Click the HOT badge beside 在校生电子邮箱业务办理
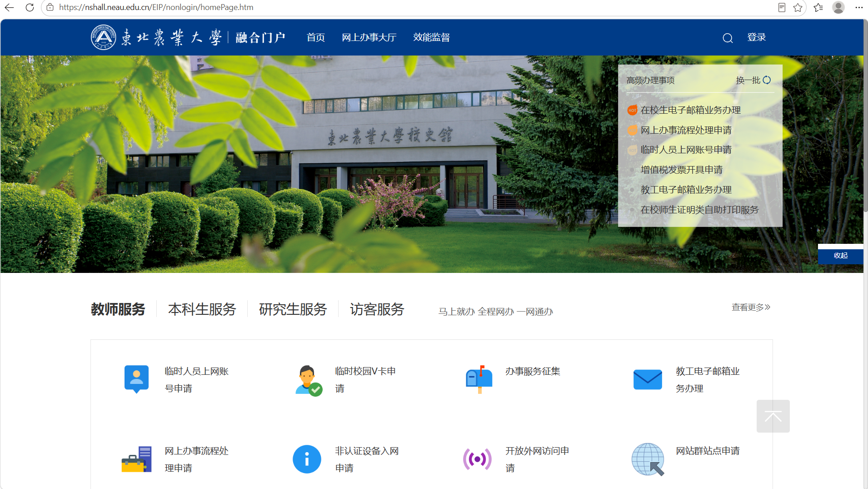This screenshot has height=489, width=868. coord(632,110)
